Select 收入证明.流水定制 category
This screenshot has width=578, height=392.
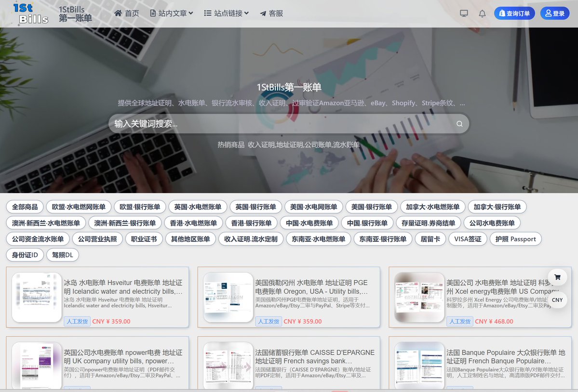251,239
